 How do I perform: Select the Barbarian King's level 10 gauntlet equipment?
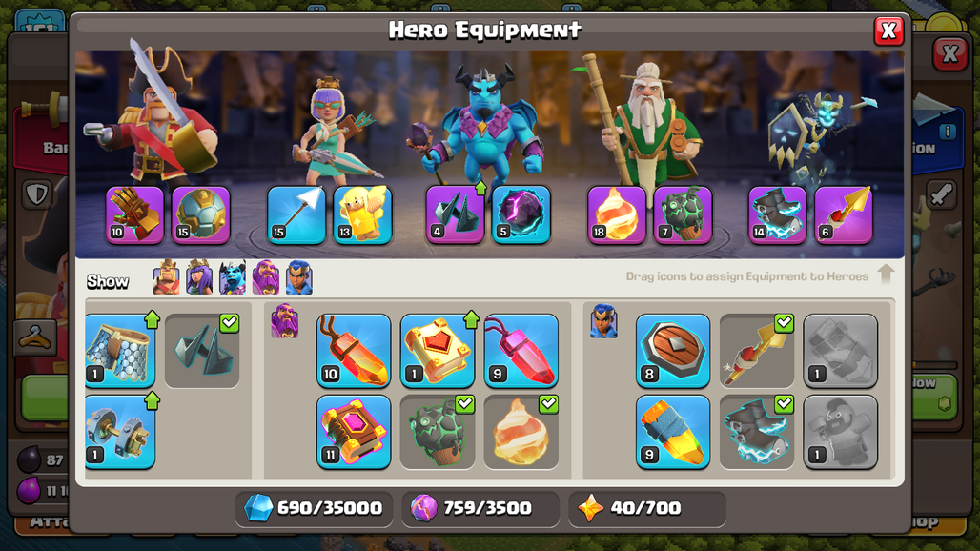pyautogui.click(x=134, y=214)
